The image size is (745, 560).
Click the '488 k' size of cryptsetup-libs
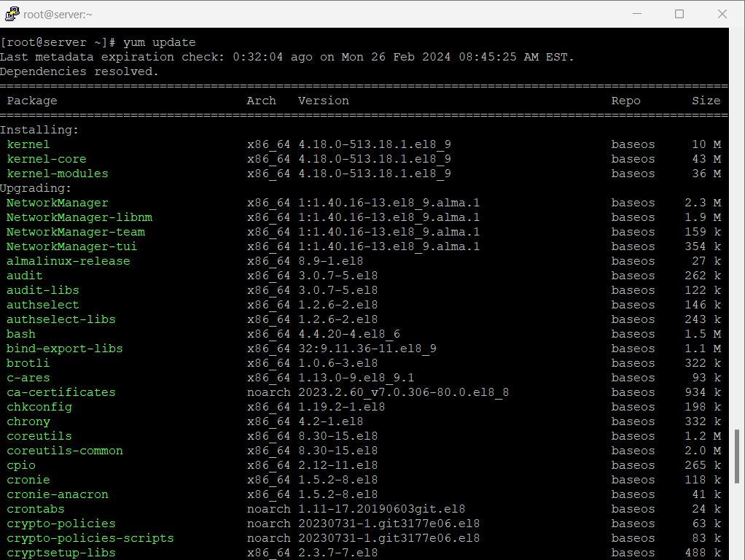[703, 553]
